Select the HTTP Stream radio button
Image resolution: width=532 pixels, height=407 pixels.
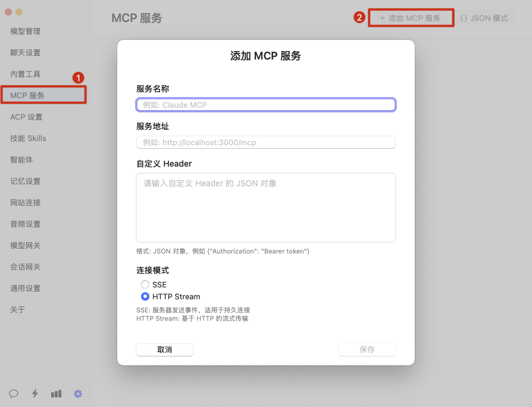coord(145,296)
